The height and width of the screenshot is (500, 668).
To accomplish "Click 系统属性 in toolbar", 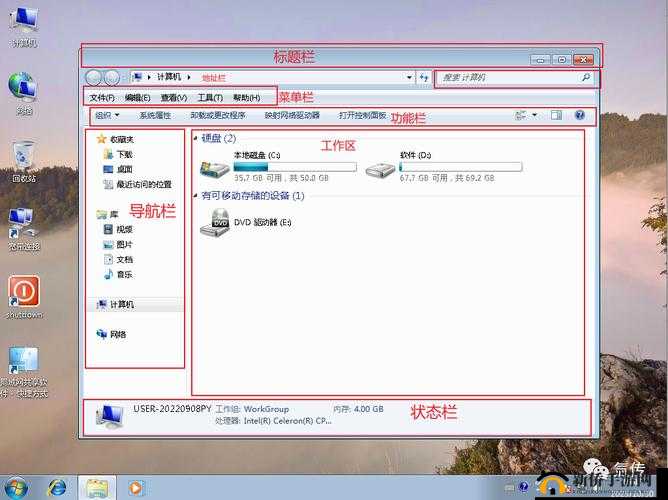I will [155, 115].
